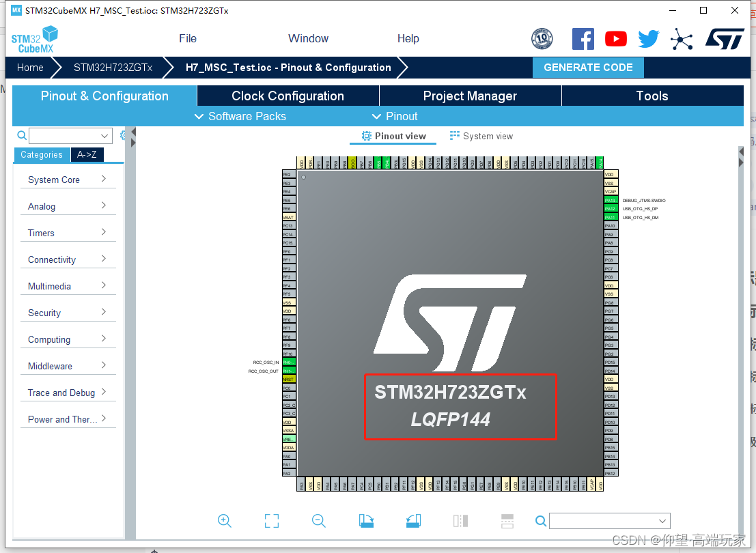
Task: Show Categories list tab
Action: [42, 155]
